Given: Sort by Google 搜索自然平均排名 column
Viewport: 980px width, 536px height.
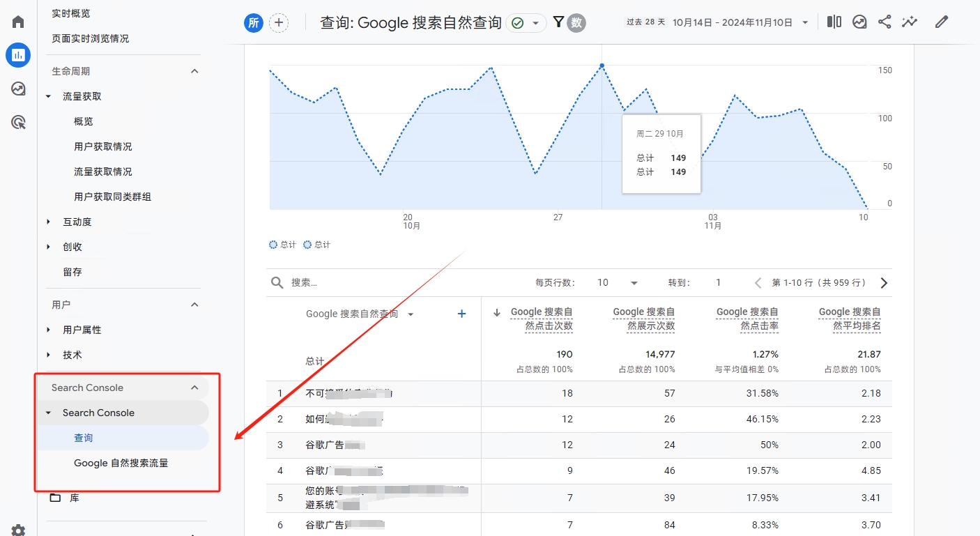Looking at the screenshot, I should (x=850, y=319).
